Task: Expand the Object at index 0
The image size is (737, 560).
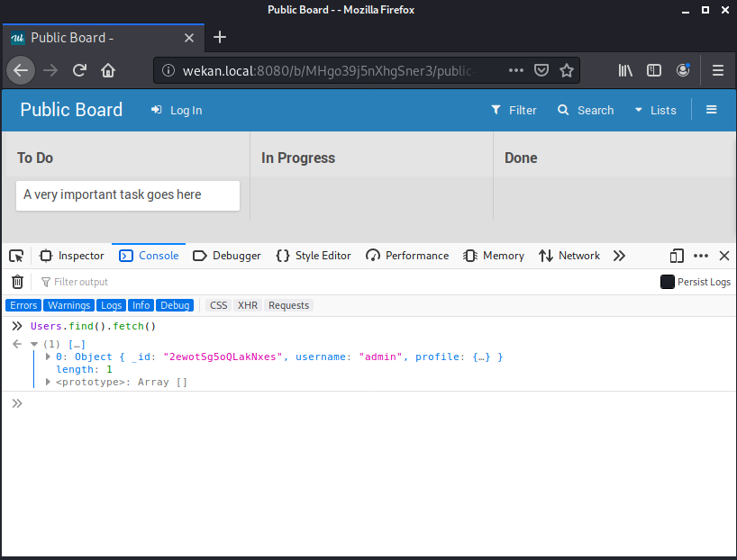Action: (x=48, y=357)
